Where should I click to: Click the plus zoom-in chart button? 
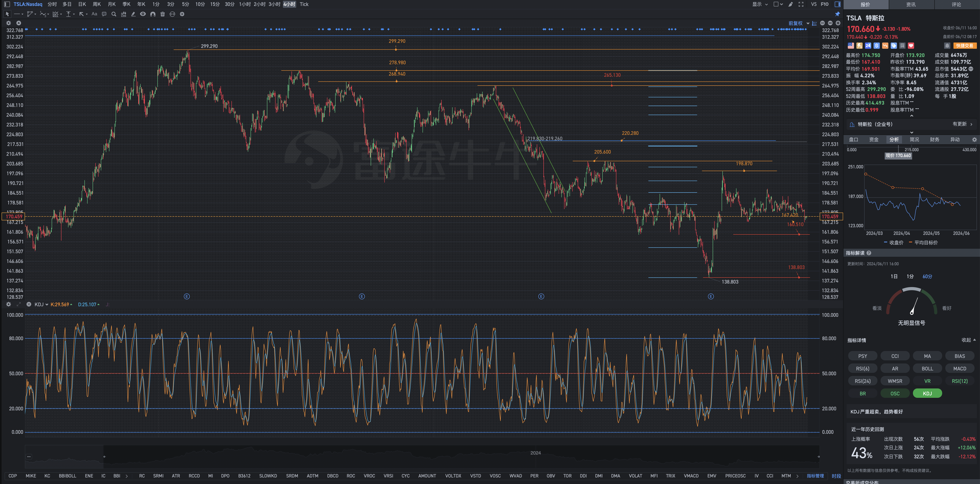[x=838, y=23]
